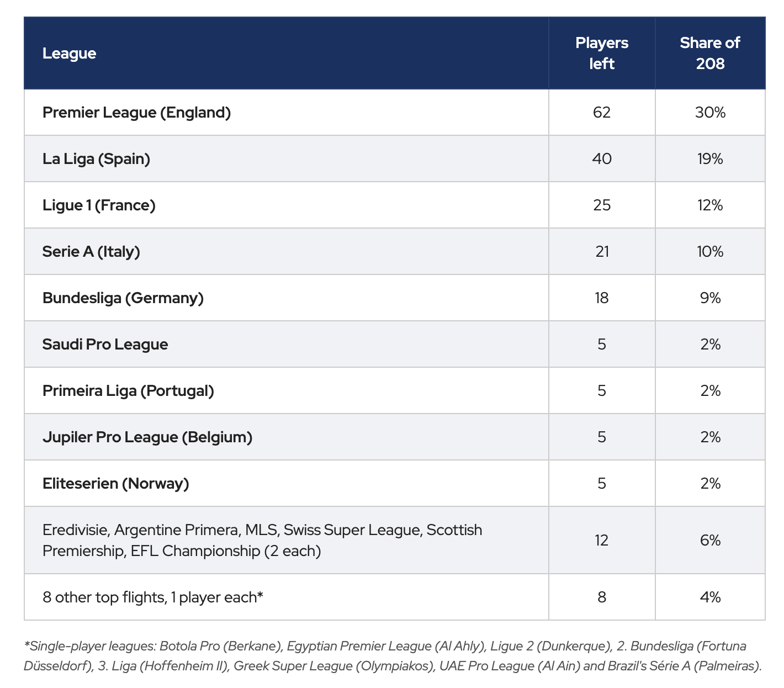
Task: Select the Eliteserien (Norway) row label
Action: point(115,484)
